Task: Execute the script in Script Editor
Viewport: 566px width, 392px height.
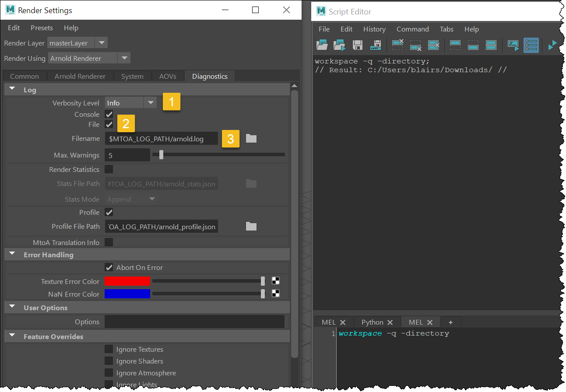Action: click(552, 45)
